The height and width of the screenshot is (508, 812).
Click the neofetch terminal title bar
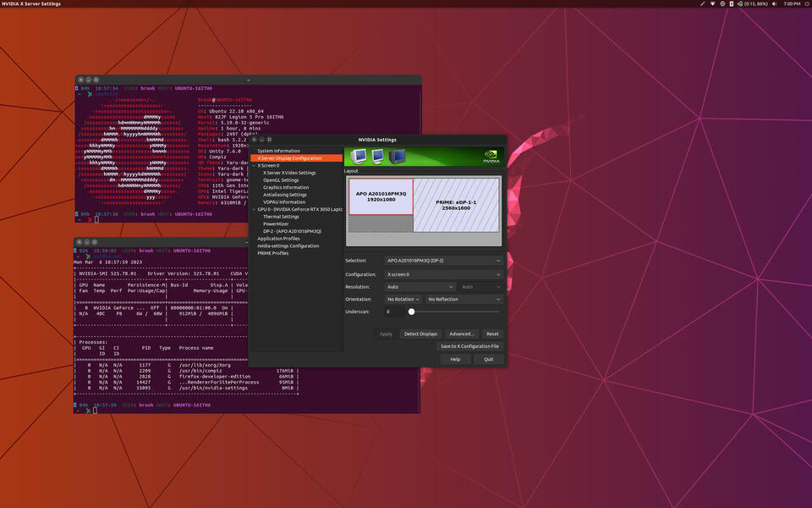[249, 80]
